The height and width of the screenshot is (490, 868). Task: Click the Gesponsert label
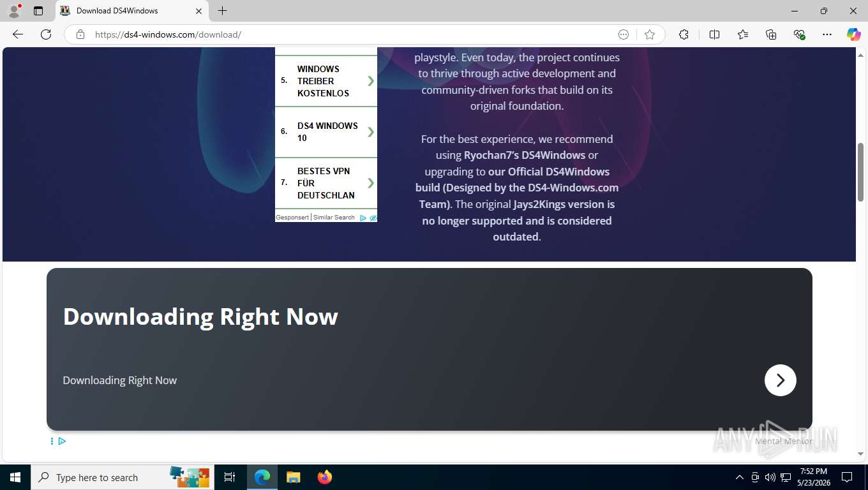[x=292, y=218]
